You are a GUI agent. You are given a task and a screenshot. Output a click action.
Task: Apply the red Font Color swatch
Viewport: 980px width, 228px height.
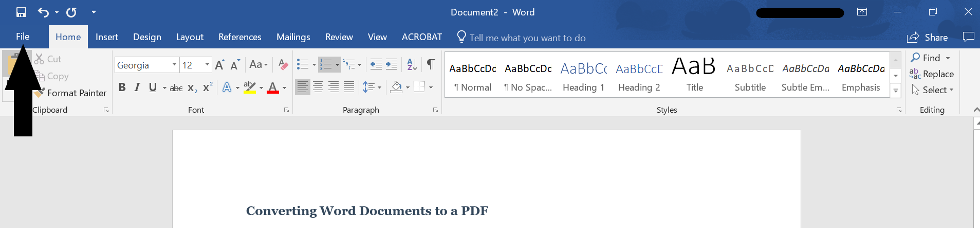pyautogui.click(x=273, y=87)
